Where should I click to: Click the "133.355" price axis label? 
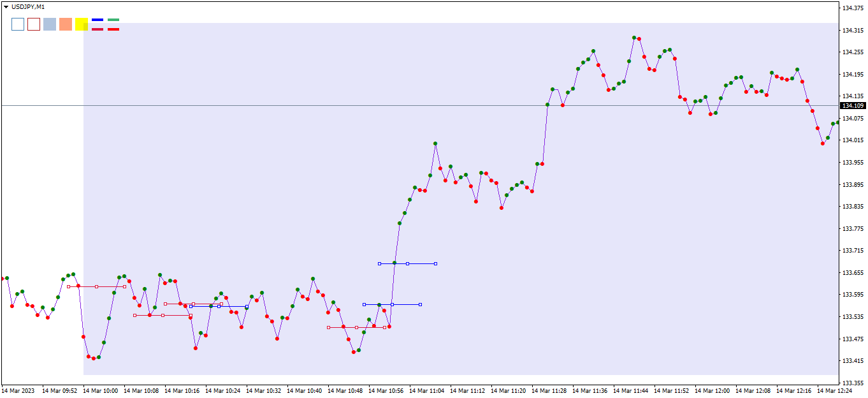point(853,383)
